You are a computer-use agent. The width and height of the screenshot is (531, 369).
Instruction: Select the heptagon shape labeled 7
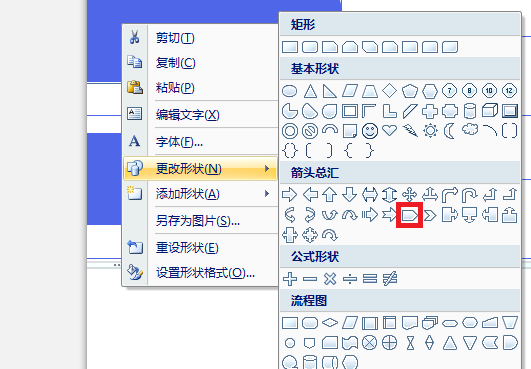point(449,91)
